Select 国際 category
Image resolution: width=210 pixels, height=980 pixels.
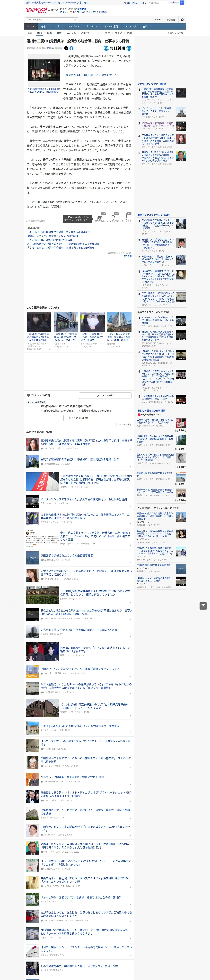[x=49, y=33]
